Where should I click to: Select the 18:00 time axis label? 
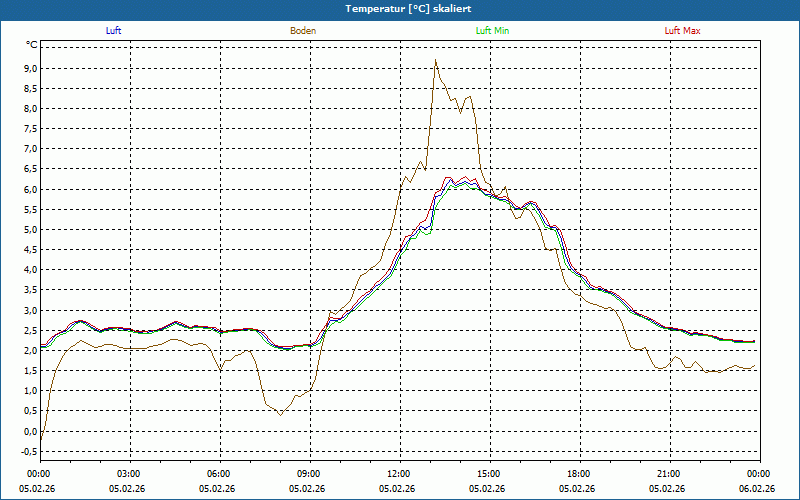[579, 474]
